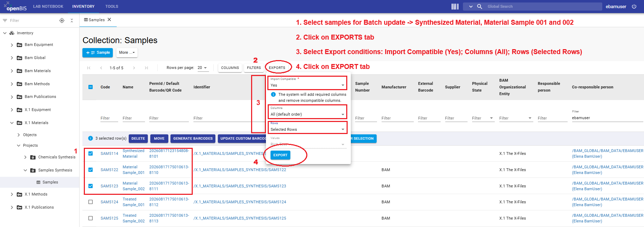This screenshot has height=227, width=644.
Task: Go to previous page of table
Action: tap(101, 68)
